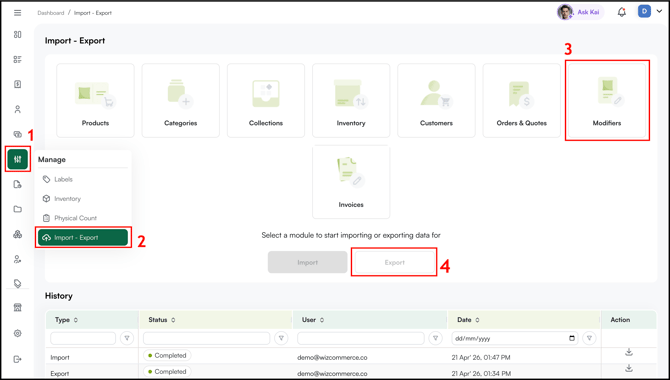Viewport: 670px width, 380px height.
Task: Click the 21 Apr' 26, 01:47 PM date
Action: point(481,357)
